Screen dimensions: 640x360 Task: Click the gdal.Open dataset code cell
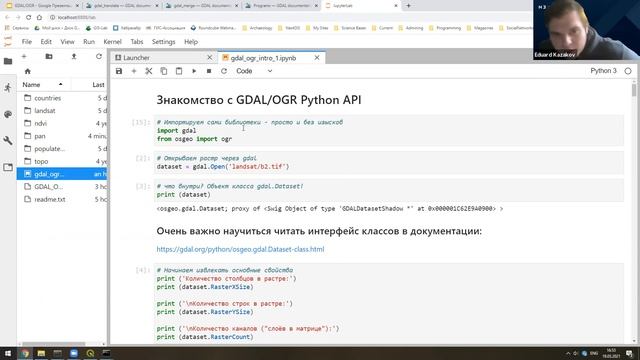click(389, 162)
